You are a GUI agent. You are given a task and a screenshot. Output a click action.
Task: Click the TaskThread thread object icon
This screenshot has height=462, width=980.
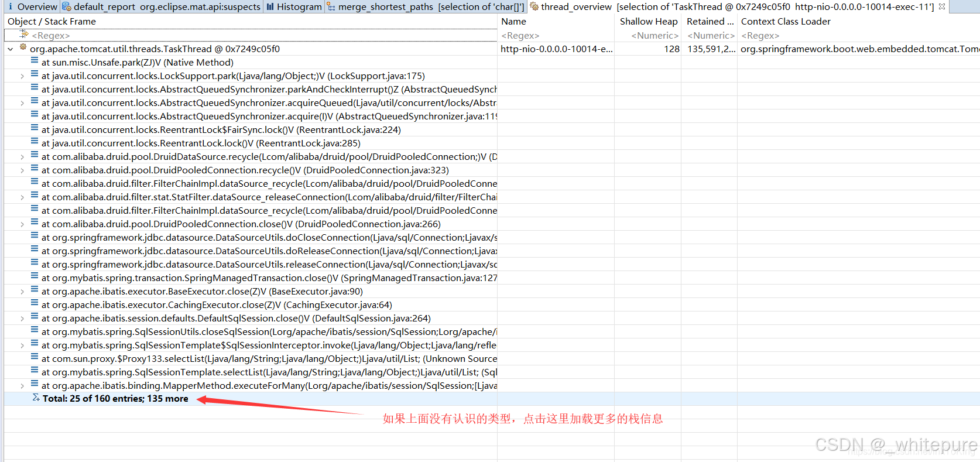pyautogui.click(x=23, y=47)
